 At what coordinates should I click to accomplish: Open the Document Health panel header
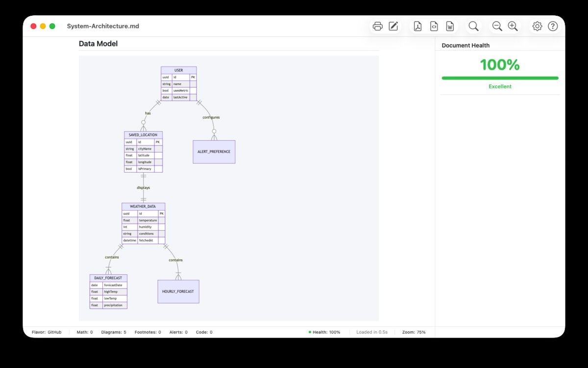click(x=465, y=45)
